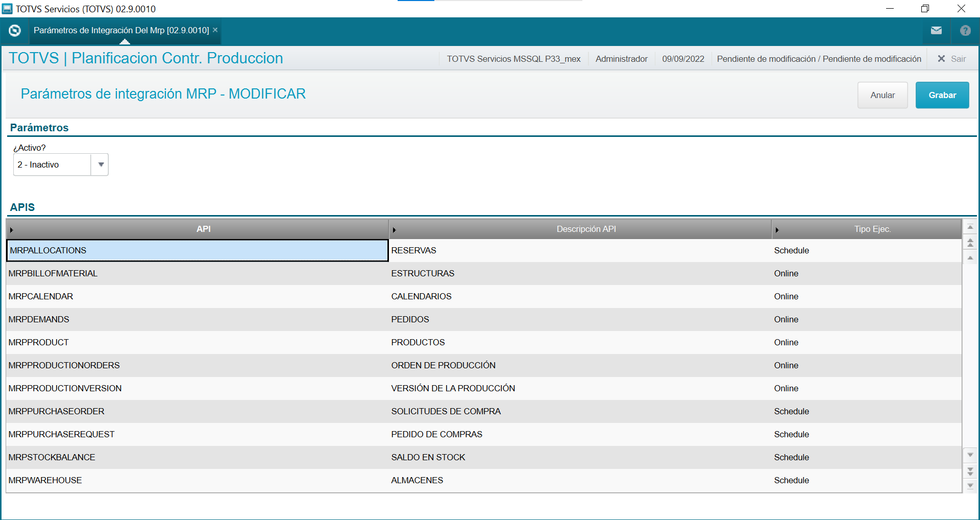Click the arrow marker in Descripción API header

(x=394, y=230)
